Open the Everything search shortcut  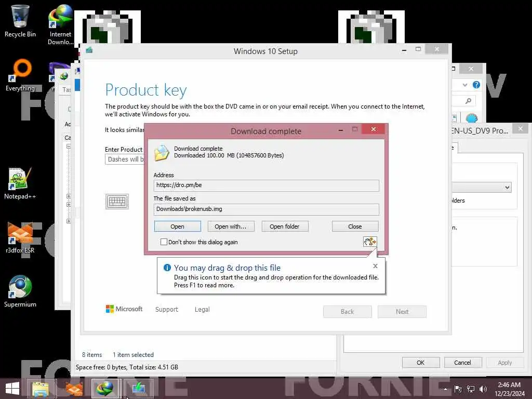tap(20, 75)
